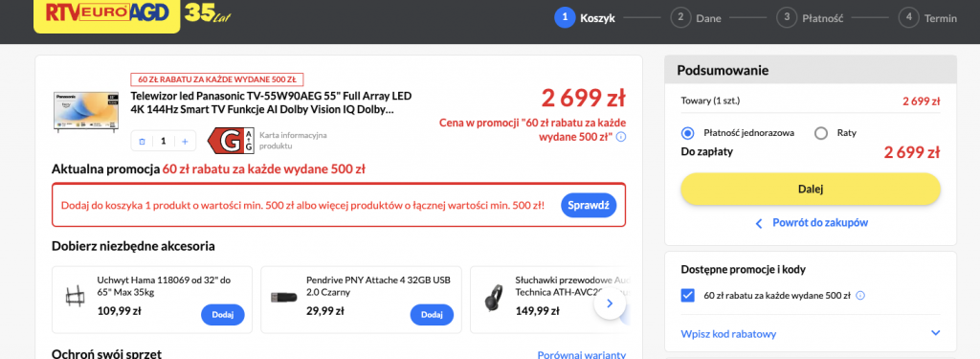
Task: Remove the TV with the trash icon
Action: click(x=142, y=142)
